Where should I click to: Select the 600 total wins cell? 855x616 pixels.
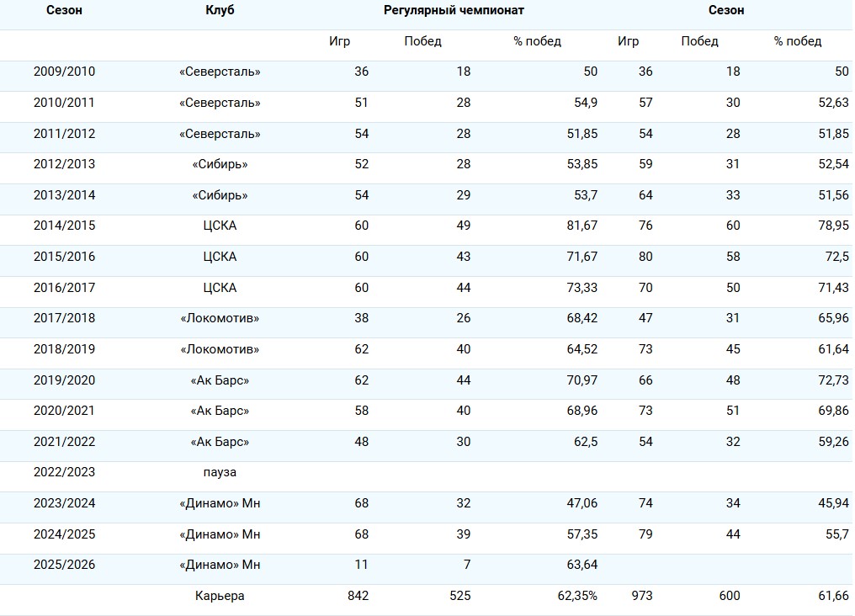(730, 597)
